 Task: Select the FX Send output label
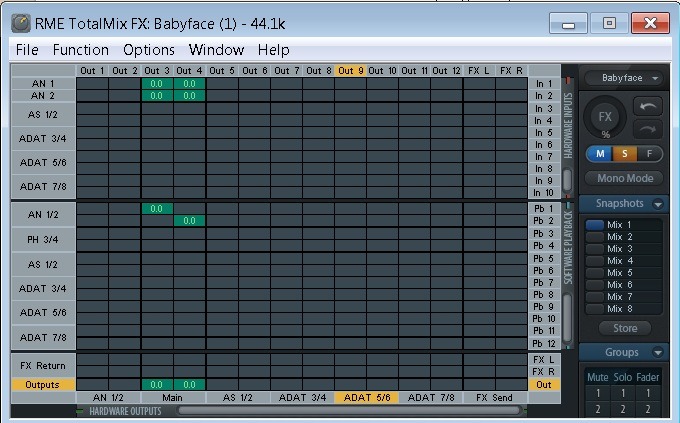pyautogui.click(x=495, y=397)
